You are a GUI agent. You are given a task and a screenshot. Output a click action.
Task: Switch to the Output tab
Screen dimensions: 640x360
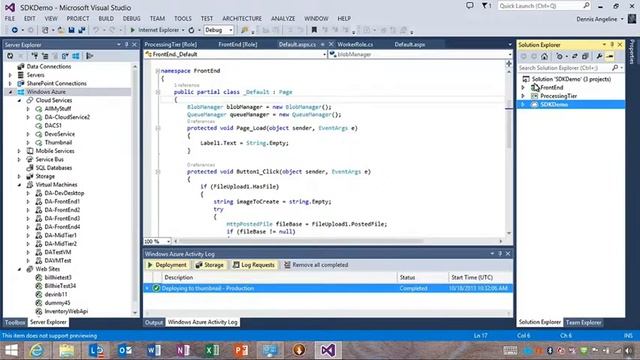(154, 322)
